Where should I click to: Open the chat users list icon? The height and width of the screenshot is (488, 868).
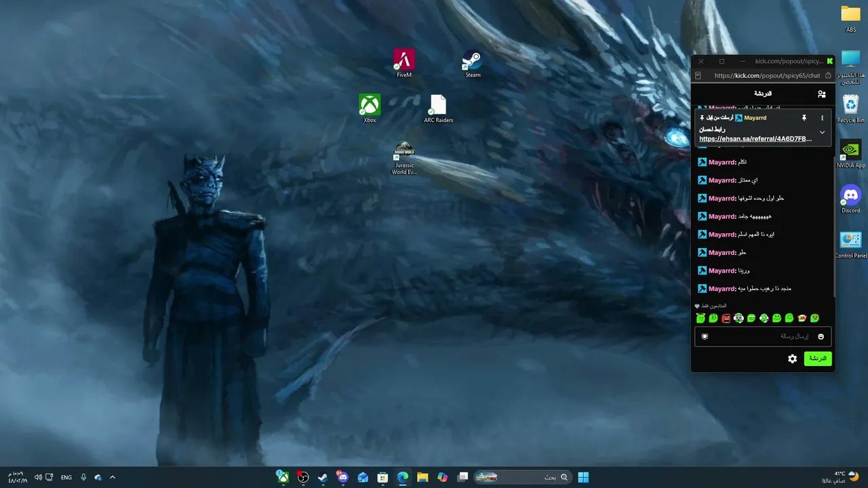[822, 94]
